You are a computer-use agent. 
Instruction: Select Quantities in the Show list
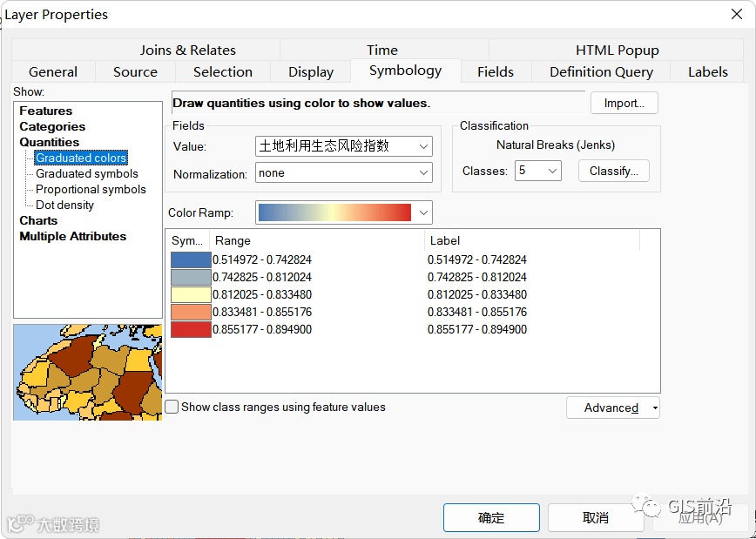49,142
